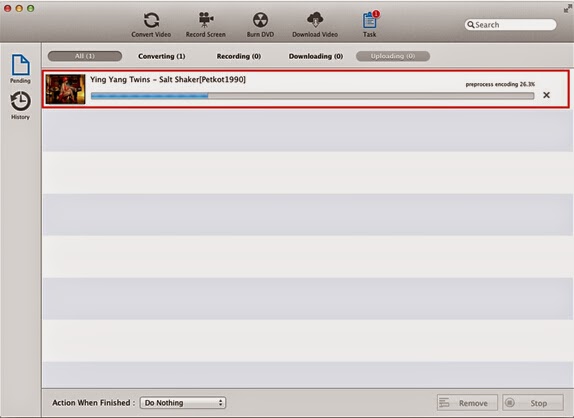Click the magnifier icon in search
This screenshot has width=574, height=418.
click(470, 25)
